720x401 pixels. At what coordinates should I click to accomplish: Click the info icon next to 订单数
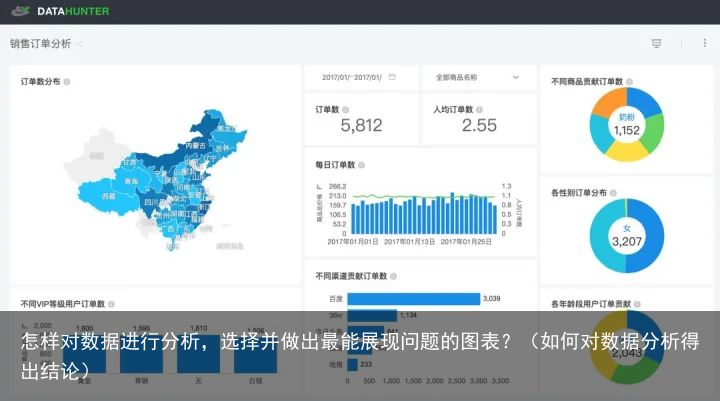click(345, 110)
